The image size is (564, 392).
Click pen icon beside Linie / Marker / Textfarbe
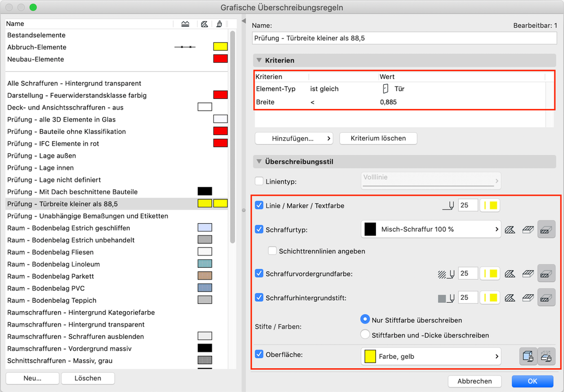448,206
